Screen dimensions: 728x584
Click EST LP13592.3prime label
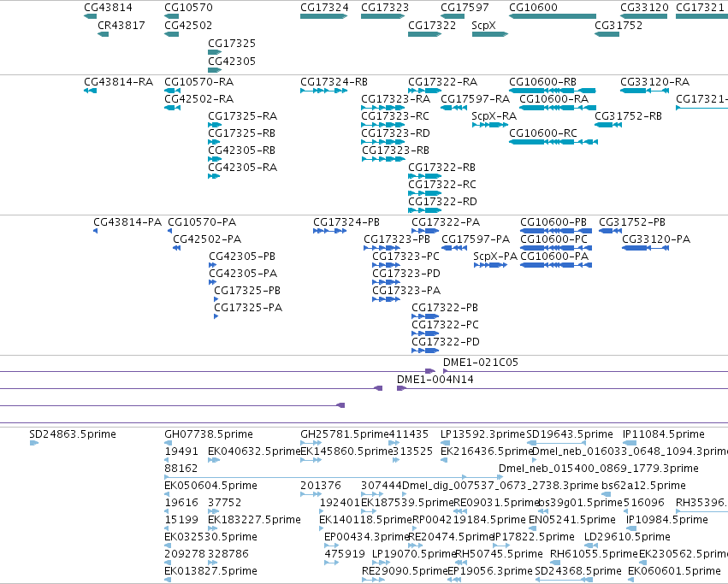click(x=482, y=434)
